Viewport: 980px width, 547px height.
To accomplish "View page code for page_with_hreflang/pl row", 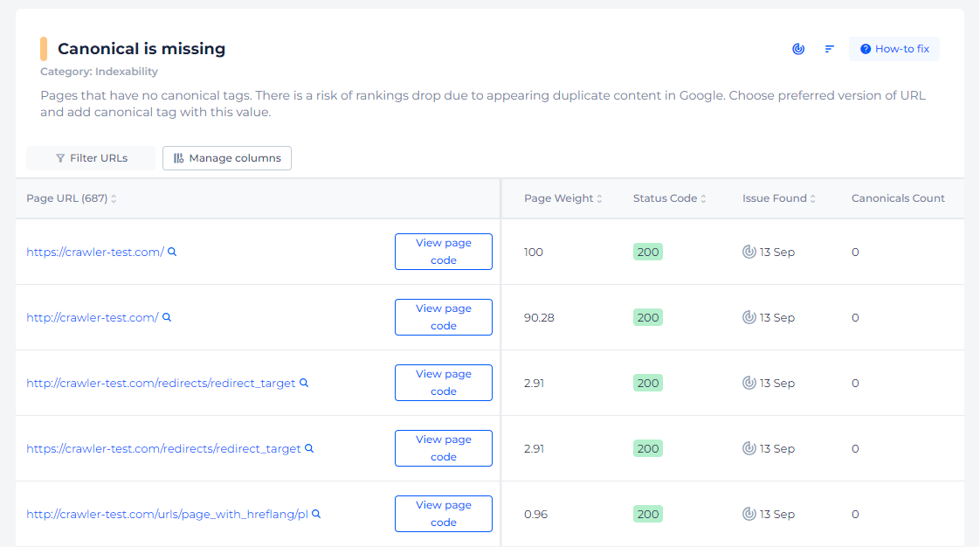I will click(444, 515).
